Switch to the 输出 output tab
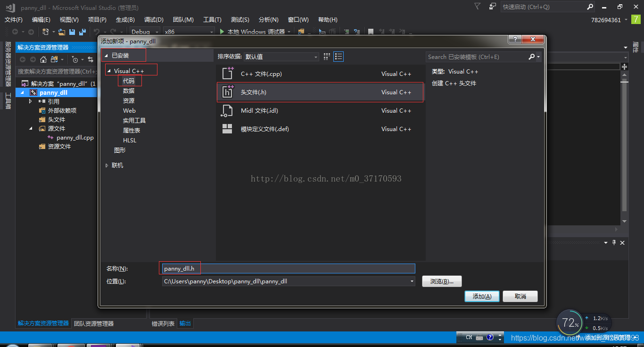 185,323
